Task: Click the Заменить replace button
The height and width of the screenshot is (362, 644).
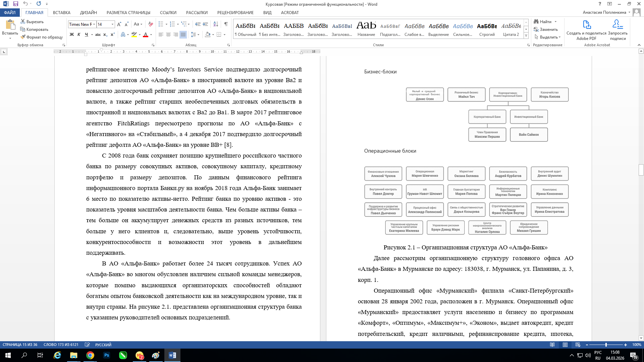Action: [546, 29]
